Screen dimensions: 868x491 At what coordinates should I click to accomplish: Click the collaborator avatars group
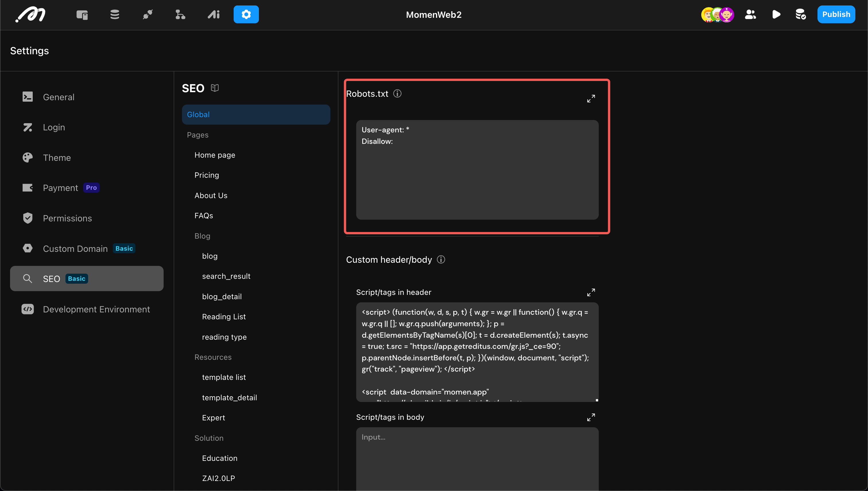[718, 15]
